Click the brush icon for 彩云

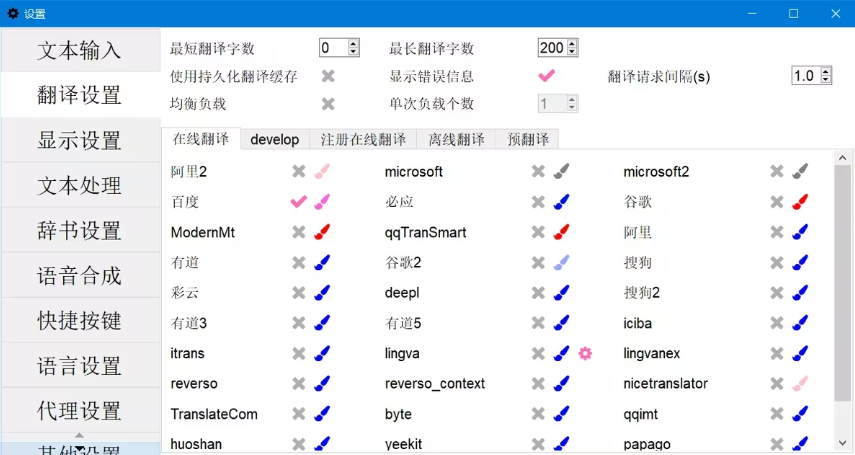point(322,293)
